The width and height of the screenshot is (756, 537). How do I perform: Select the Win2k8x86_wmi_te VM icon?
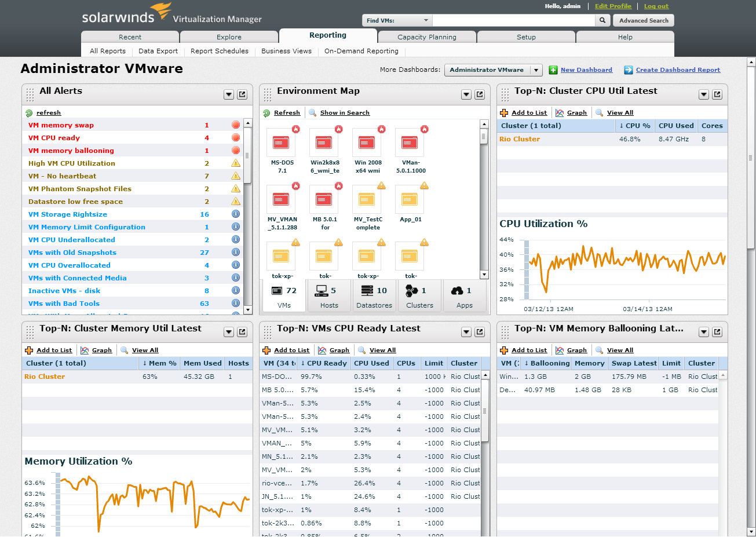[325, 142]
